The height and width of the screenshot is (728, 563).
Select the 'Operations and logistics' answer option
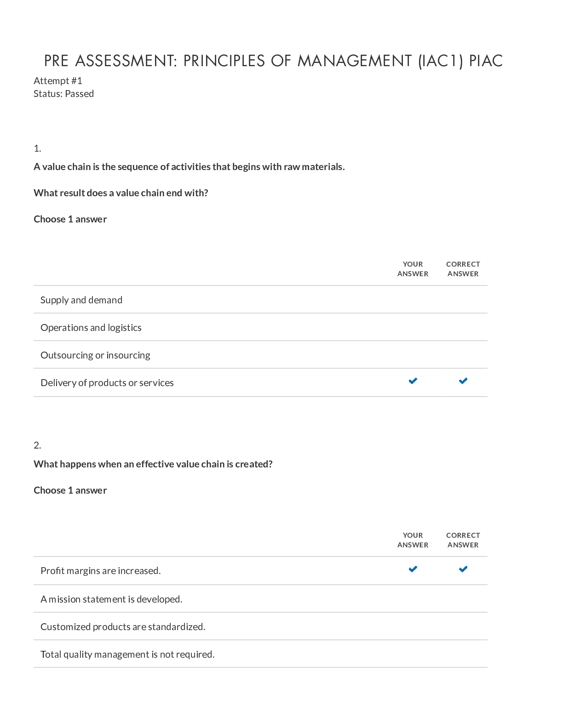260,327
